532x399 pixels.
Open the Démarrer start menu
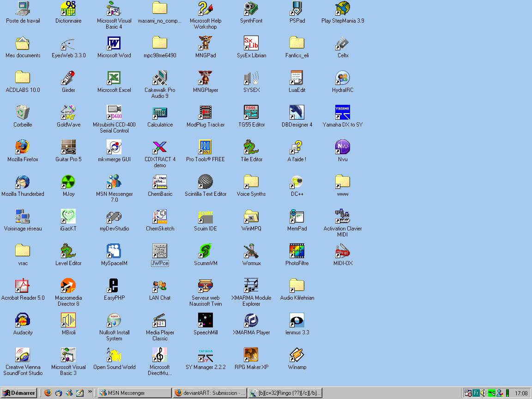[18, 393]
